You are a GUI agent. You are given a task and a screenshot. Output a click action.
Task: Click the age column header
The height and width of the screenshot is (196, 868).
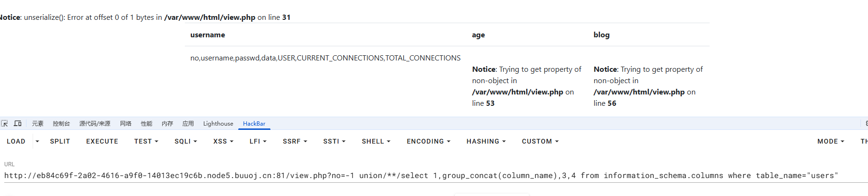coord(478,35)
